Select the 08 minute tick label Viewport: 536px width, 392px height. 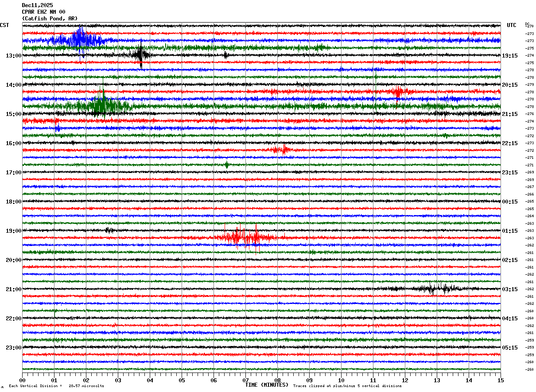point(278,380)
